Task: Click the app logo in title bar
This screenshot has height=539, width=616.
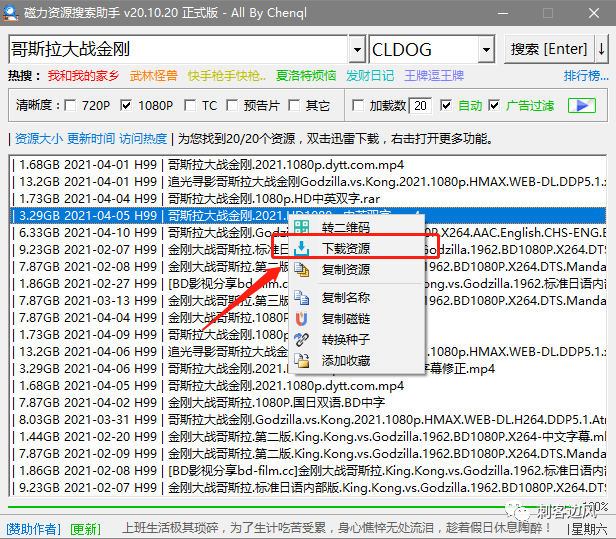Action: [x=11, y=13]
